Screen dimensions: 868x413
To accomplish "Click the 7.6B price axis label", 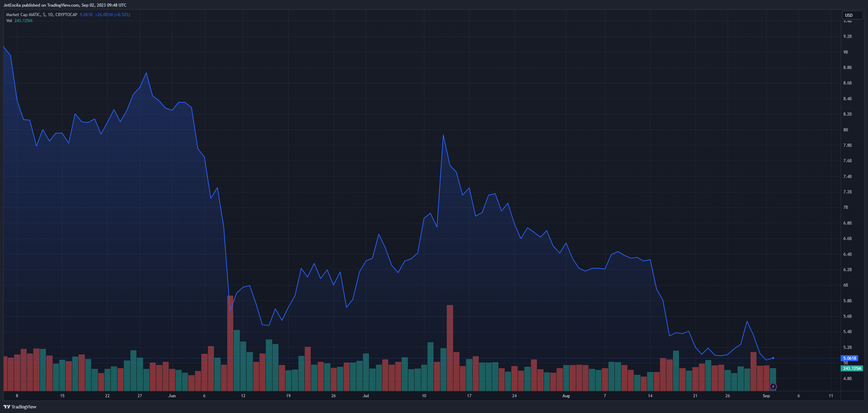I will pyautogui.click(x=848, y=161).
